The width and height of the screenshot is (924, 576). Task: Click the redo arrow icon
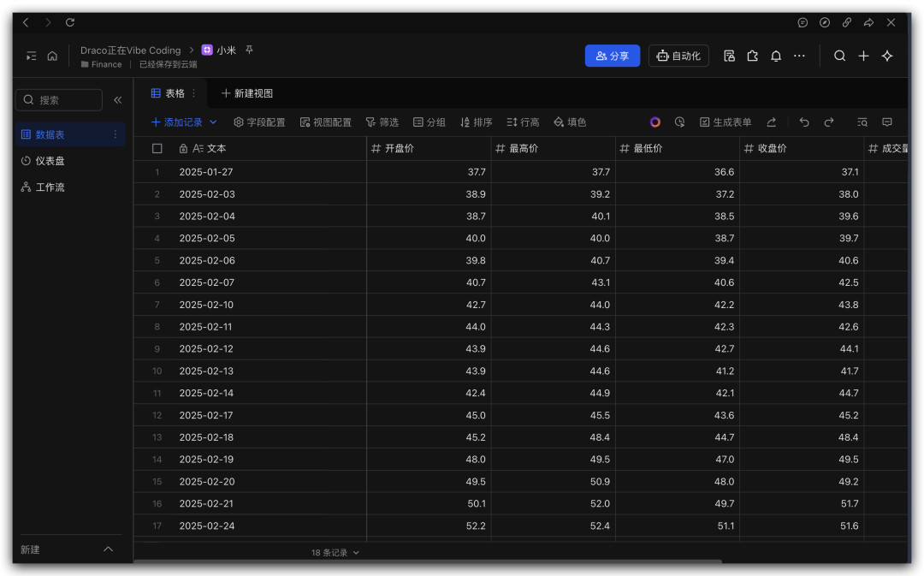[829, 122]
